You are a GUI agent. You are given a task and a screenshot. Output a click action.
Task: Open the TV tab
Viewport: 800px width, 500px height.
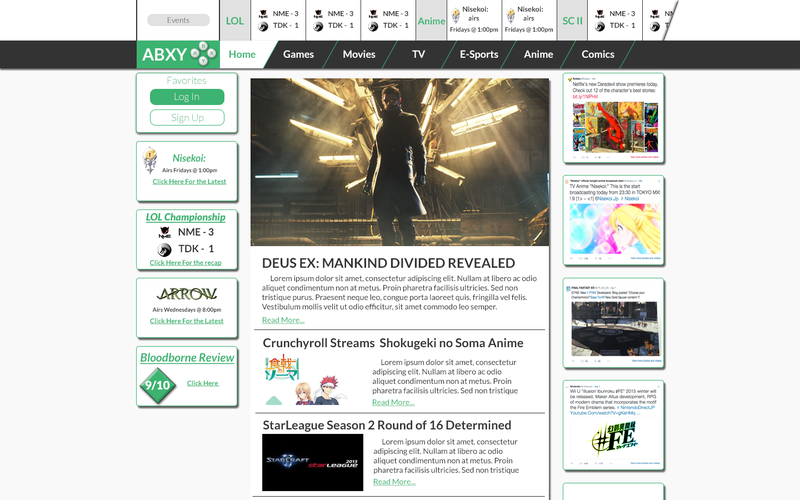tap(418, 54)
